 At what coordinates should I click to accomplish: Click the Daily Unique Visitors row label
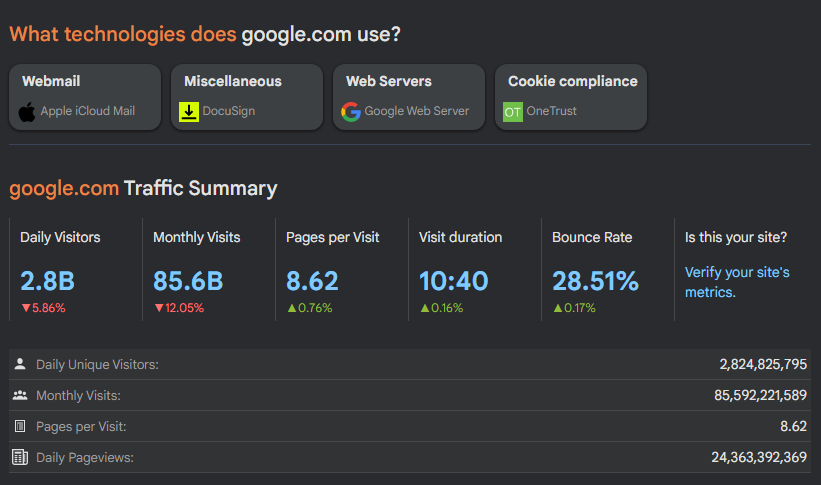tap(97, 365)
